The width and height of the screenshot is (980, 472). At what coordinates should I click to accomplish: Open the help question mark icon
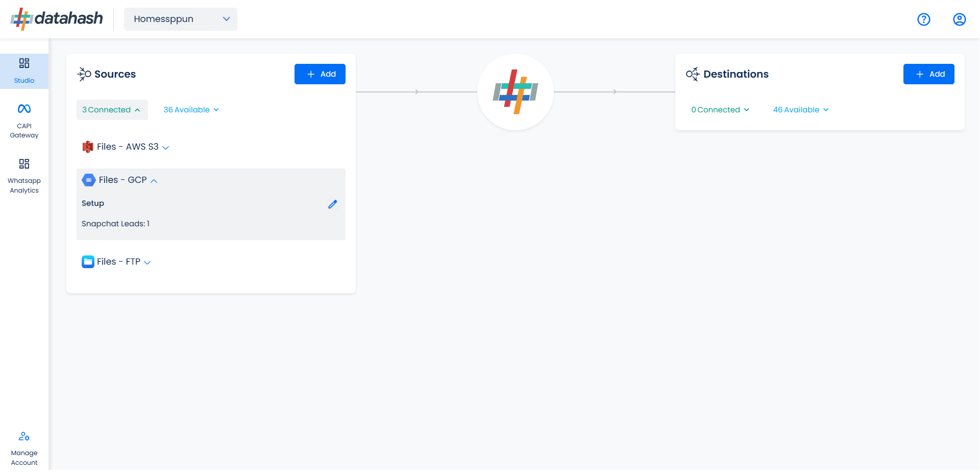(x=923, y=19)
